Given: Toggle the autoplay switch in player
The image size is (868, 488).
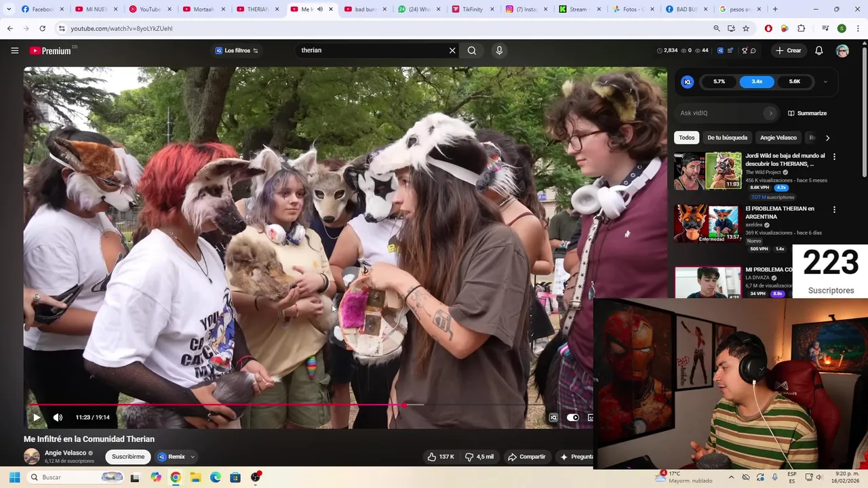Looking at the screenshot, I should pyautogui.click(x=573, y=418).
